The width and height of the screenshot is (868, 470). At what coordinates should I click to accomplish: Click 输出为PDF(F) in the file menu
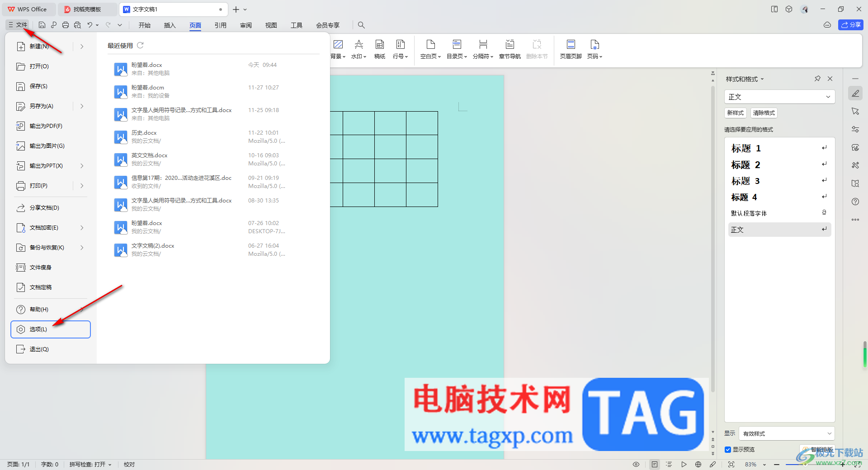pos(46,126)
